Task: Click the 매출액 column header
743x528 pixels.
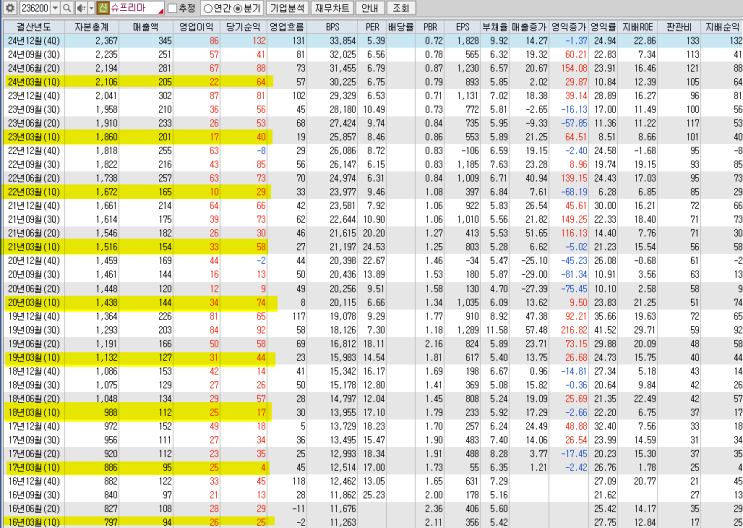Action: [x=146, y=27]
